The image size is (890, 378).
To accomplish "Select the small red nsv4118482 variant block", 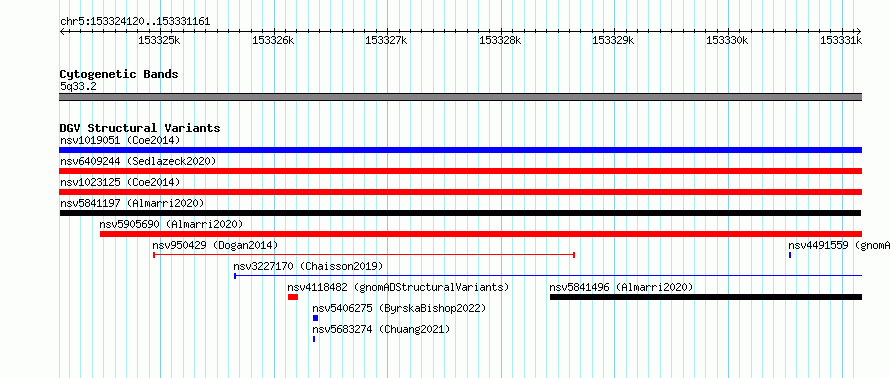I will (x=293, y=297).
